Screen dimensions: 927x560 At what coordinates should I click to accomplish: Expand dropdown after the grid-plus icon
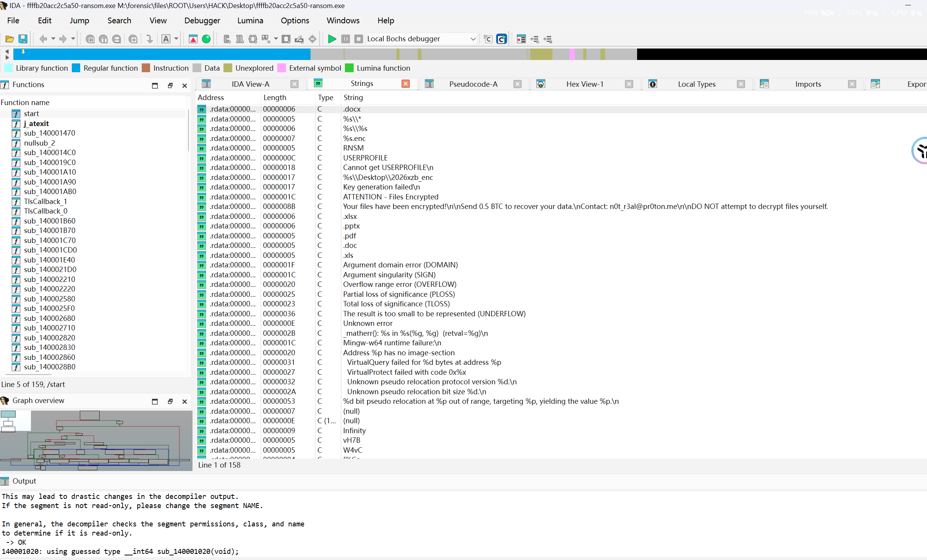tap(276, 39)
